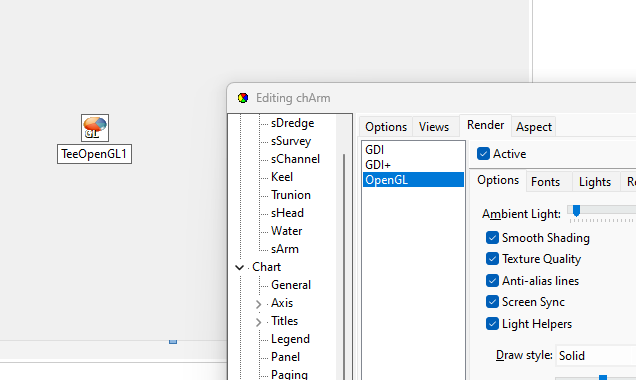Image resolution: width=636 pixels, height=380 pixels.
Task: Select Water series in tree
Action: tap(286, 231)
